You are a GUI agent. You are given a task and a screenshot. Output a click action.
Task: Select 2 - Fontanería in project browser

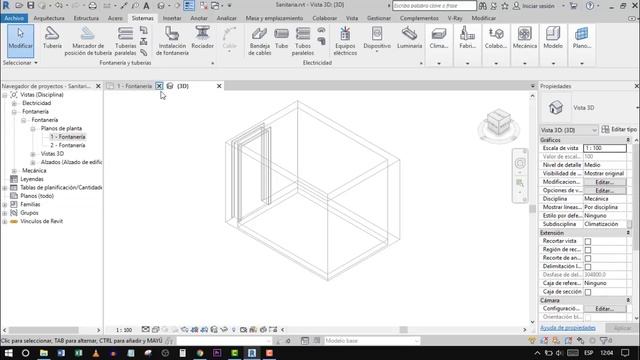click(x=68, y=145)
